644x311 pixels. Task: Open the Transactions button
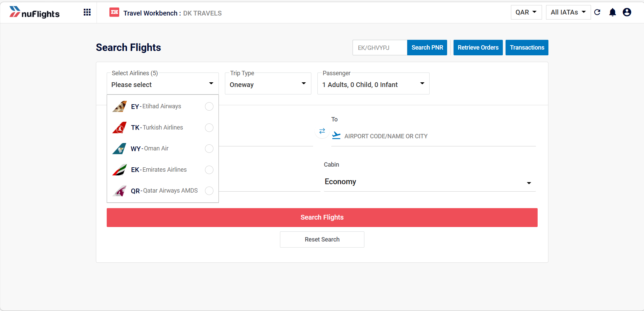(x=527, y=48)
